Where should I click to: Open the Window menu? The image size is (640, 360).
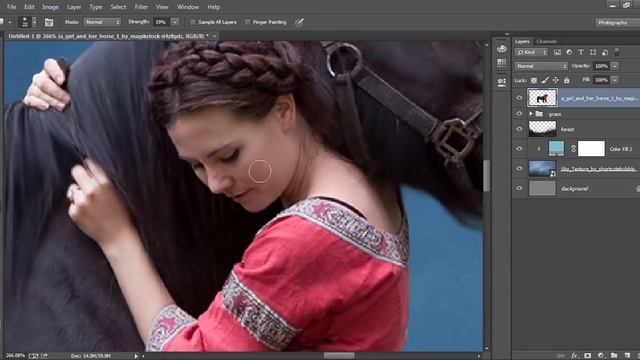pos(188,7)
